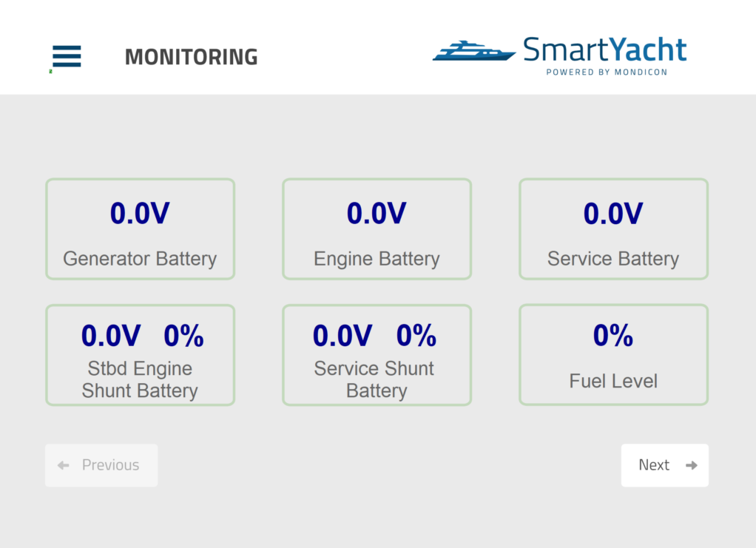This screenshot has height=548, width=756.
Task: Click the Powered by Mondicon tagline
Action: (x=607, y=72)
